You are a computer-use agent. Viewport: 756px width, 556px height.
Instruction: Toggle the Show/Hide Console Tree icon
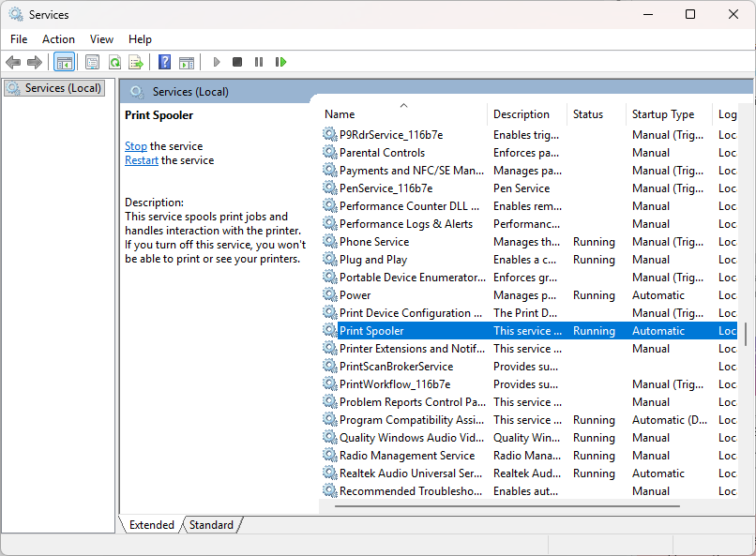click(64, 62)
